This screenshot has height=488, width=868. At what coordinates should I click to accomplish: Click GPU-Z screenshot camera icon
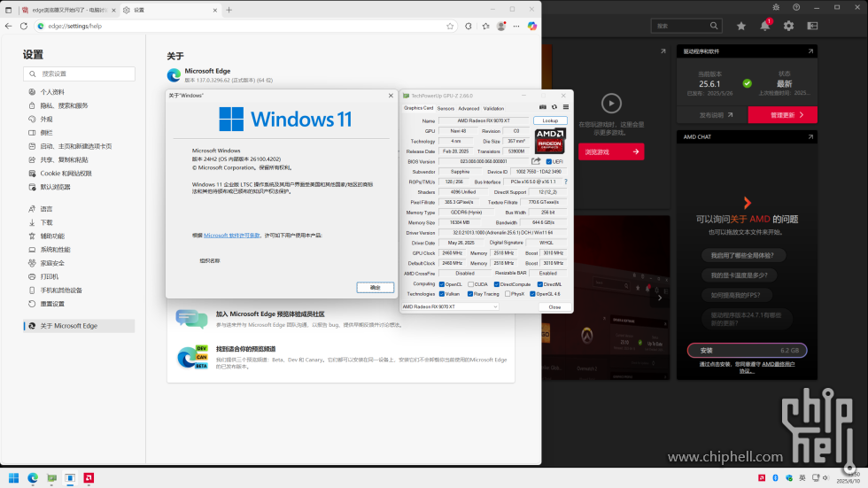(x=542, y=107)
